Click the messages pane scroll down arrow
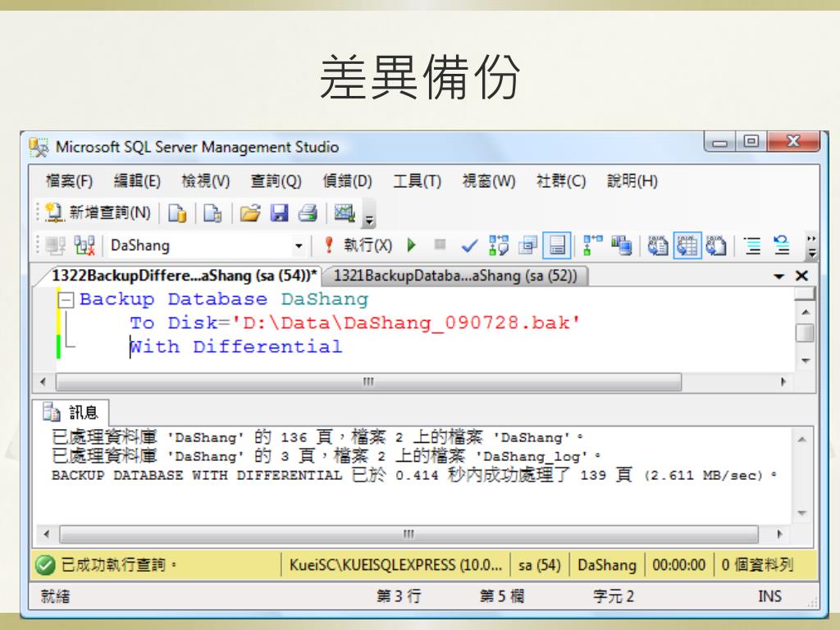840x630 pixels. pyautogui.click(x=802, y=513)
